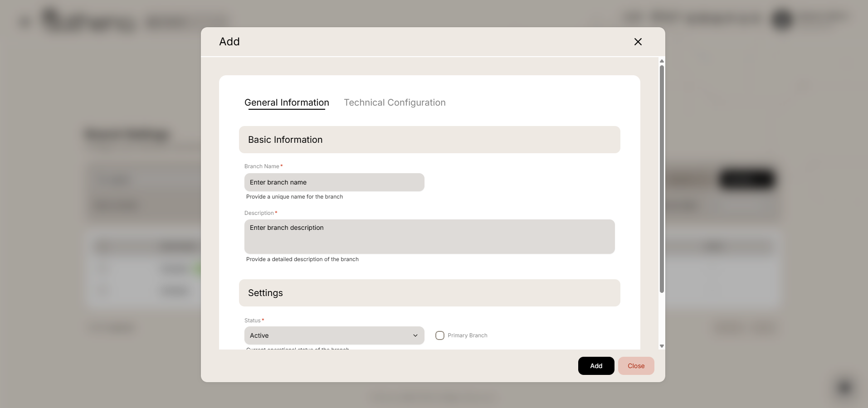Click the blurred app logo behind the dialog
Image resolution: width=868 pixels, height=408 pixels.
89,21
